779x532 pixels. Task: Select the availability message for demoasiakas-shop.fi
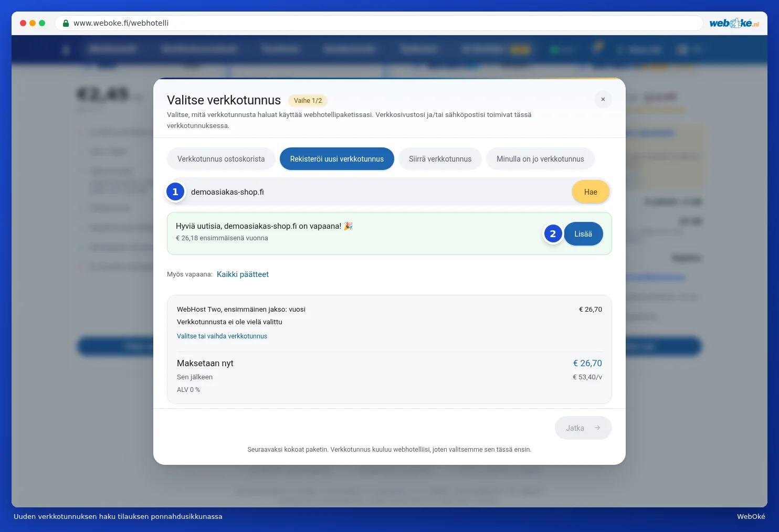pos(264,226)
